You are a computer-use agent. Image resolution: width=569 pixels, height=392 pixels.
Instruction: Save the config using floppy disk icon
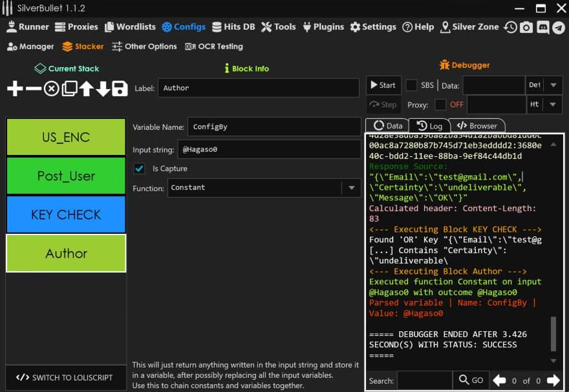[120, 89]
